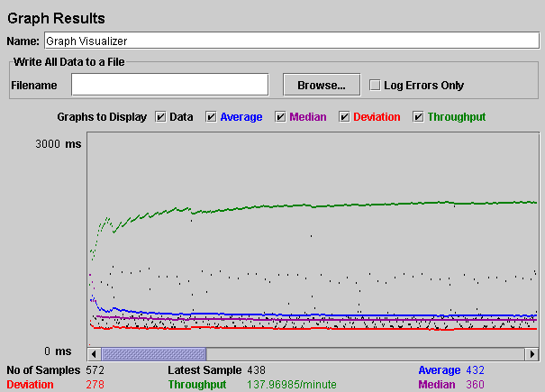Click the No of Samples value 572

pos(95,370)
